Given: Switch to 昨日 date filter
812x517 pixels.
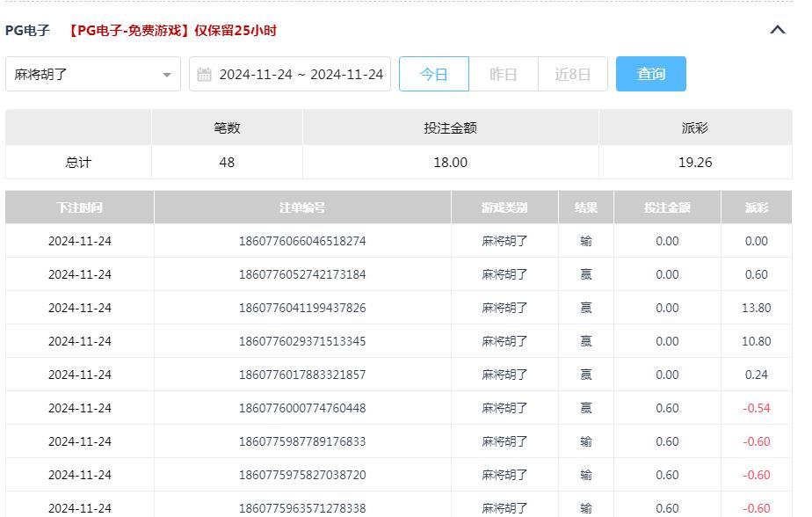Looking at the screenshot, I should coord(503,74).
